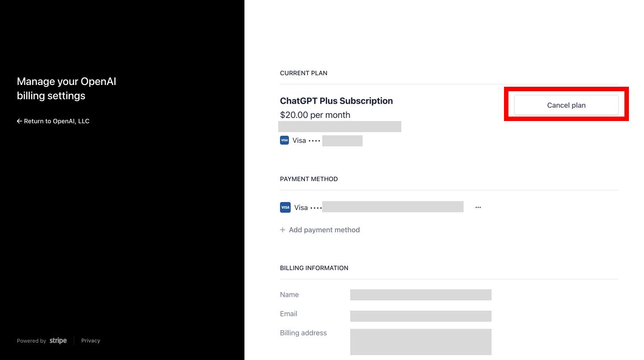
Task: Select the blue Visa badge on the subscription card
Action: click(x=284, y=140)
